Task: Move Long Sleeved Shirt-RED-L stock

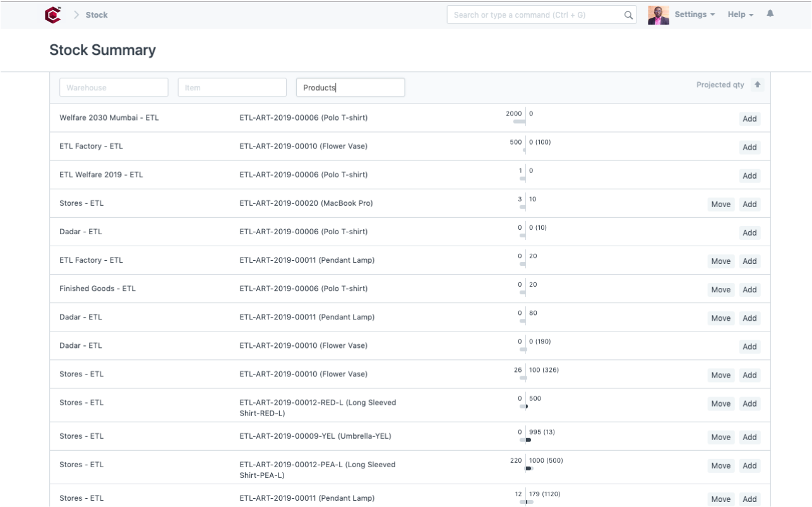Action: pyautogui.click(x=720, y=403)
